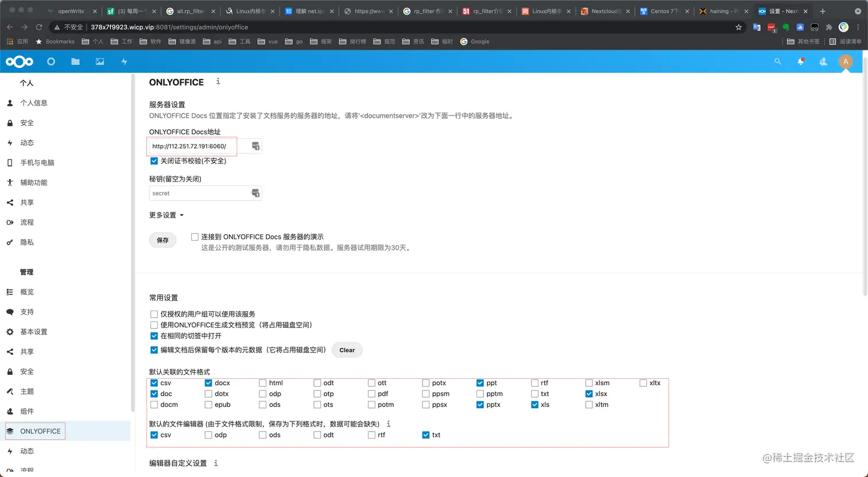
Task: Check 使用ONLYOFFICE生成文档预览 option
Action: (154, 325)
